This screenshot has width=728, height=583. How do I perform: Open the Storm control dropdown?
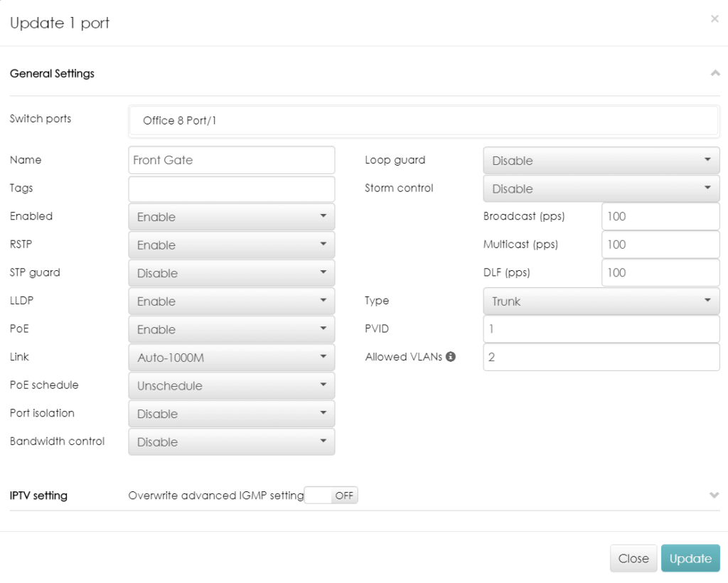(x=601, y=189)
